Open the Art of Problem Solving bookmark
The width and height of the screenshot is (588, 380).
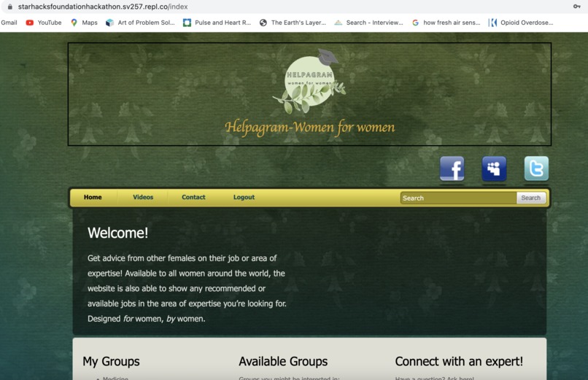140,23
